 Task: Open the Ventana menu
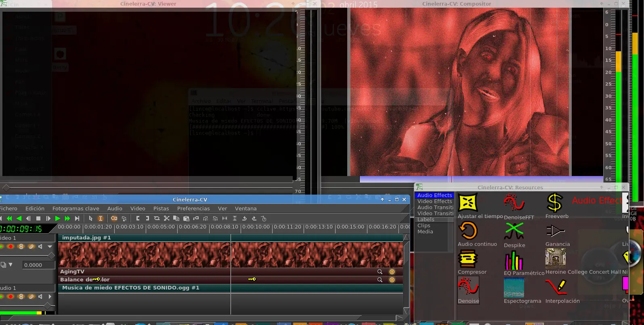tap(246, 208)
